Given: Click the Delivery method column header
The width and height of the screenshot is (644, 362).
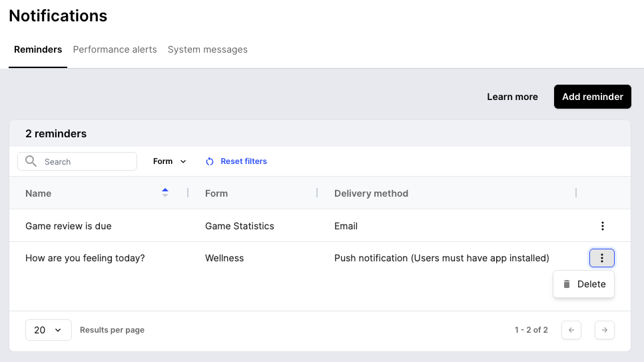Looking at the screenshot, I should (372, 193).
